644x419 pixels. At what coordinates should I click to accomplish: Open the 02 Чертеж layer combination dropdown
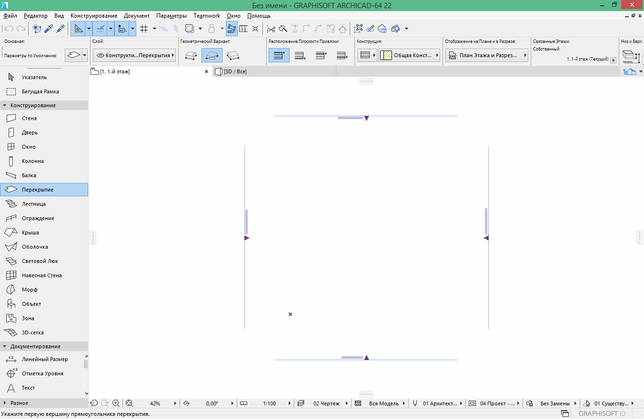[326, 403]
